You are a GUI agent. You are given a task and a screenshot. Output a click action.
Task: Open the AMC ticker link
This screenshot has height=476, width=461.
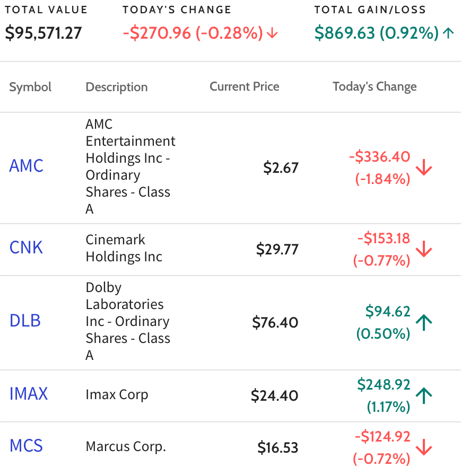pyautogui.click(x=26, y=166)
